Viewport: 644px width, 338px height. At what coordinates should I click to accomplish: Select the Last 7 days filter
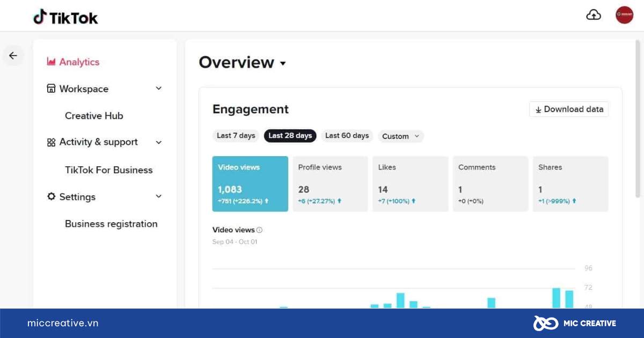pos(236,136)
